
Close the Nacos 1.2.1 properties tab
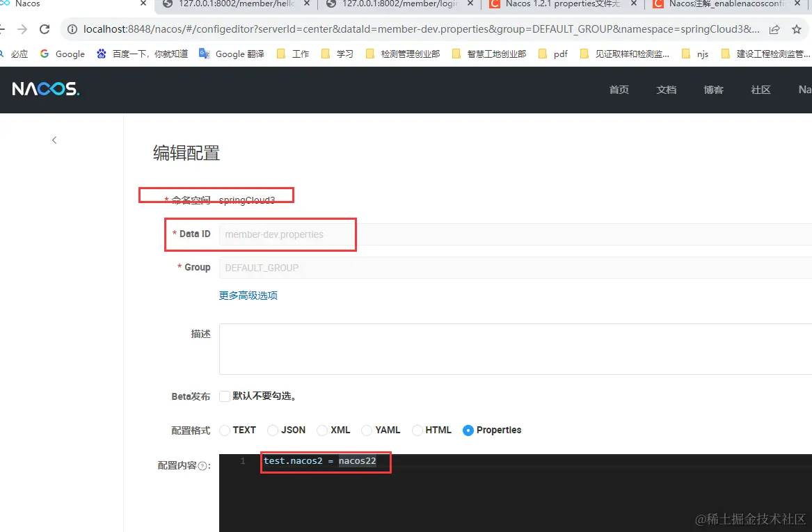coord(634,3)
